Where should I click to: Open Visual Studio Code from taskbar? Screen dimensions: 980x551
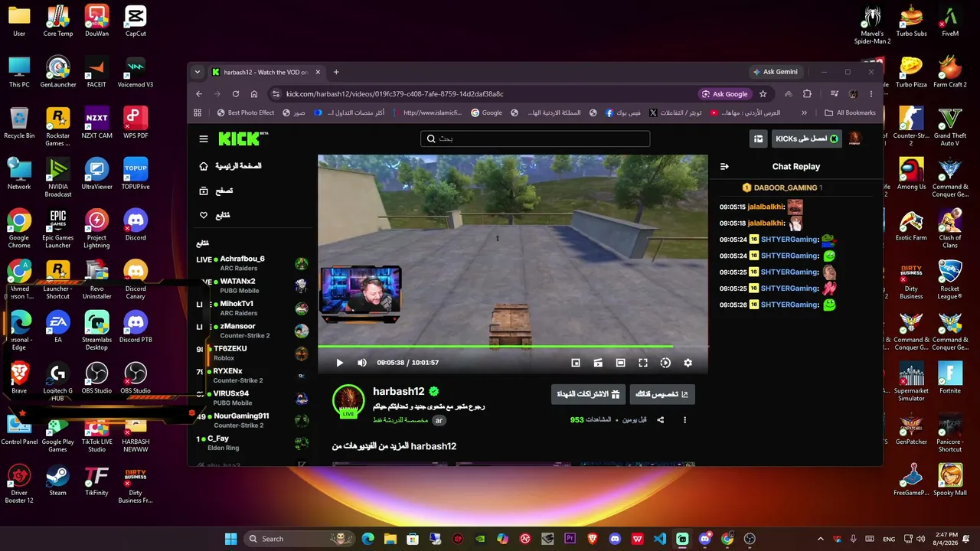pyautogui.click(x=660, y=539)
